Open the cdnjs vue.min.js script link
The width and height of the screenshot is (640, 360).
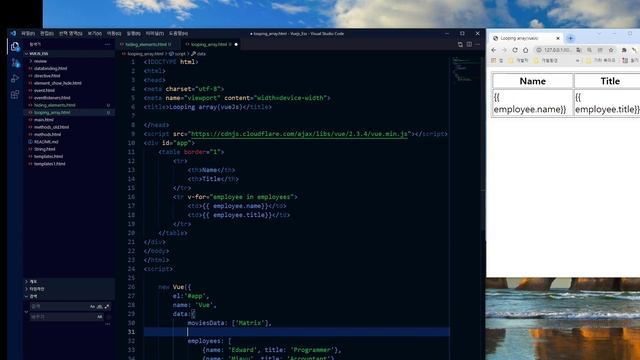[299, 134]
